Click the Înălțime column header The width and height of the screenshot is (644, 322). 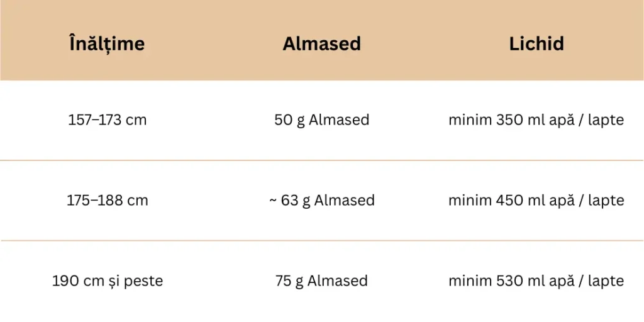coord(107,43)
